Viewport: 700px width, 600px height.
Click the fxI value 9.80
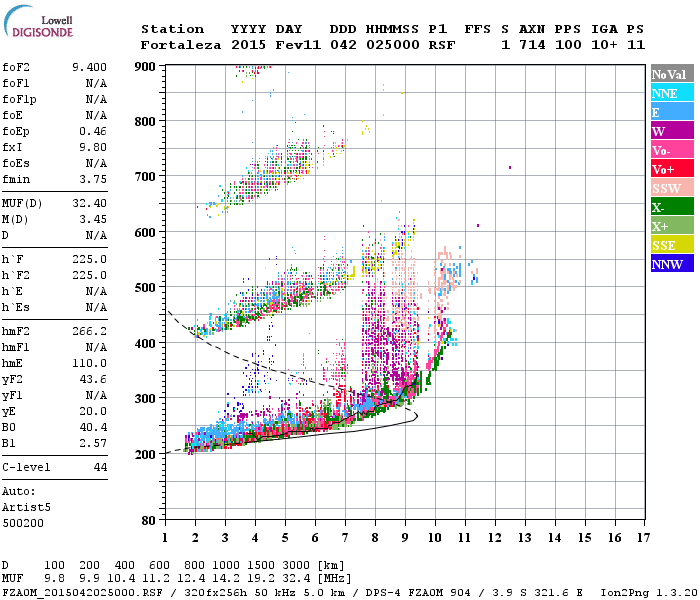click(x=93, y=147)
